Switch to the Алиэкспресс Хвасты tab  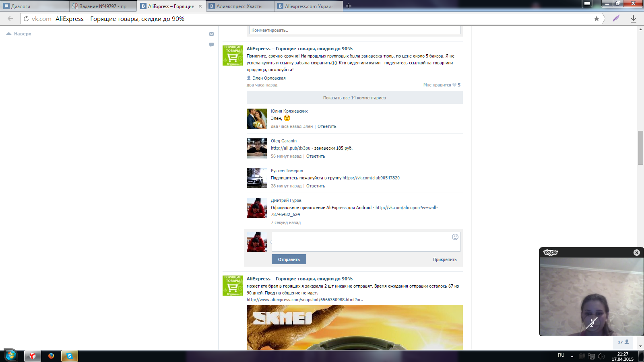(240, 6)
